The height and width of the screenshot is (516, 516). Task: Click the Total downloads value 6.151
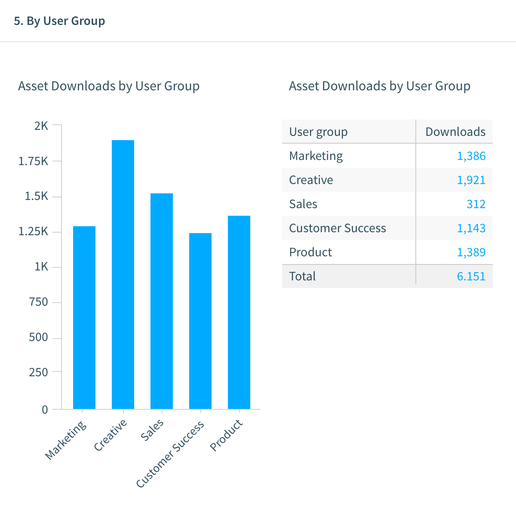(471, 276)
